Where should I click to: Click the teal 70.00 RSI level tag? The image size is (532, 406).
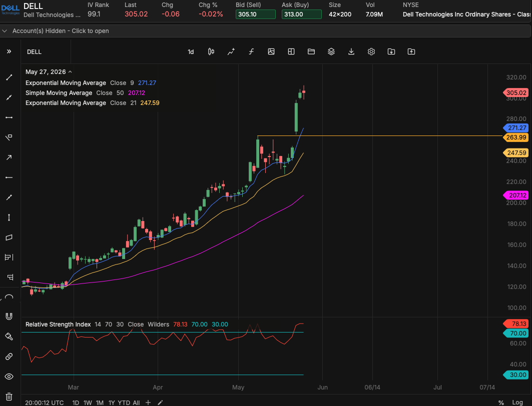point(515,333)
